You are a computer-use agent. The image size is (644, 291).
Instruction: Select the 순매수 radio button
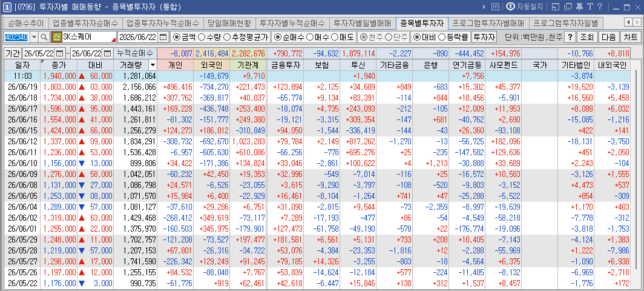tap(278, 37)
